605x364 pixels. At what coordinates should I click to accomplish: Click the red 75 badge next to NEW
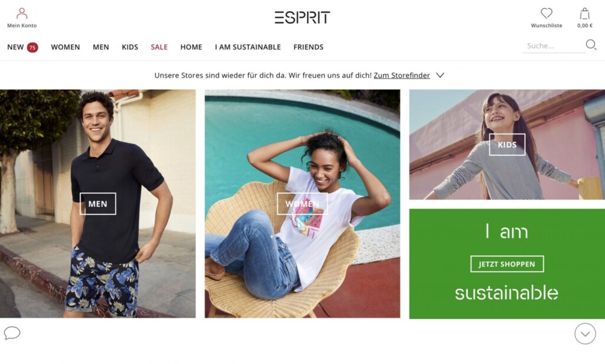pos(32,47)
